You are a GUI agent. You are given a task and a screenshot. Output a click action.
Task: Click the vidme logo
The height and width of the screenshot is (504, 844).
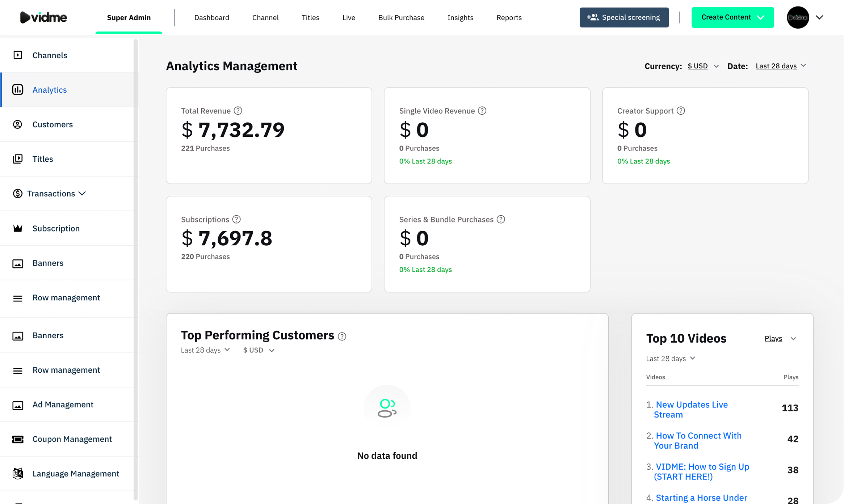coord(43,17)
